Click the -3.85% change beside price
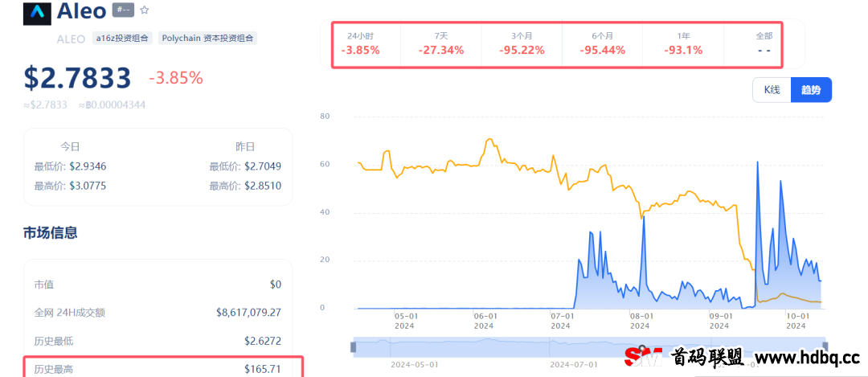This screenshot has height=377, width=868. click(176, 79)
